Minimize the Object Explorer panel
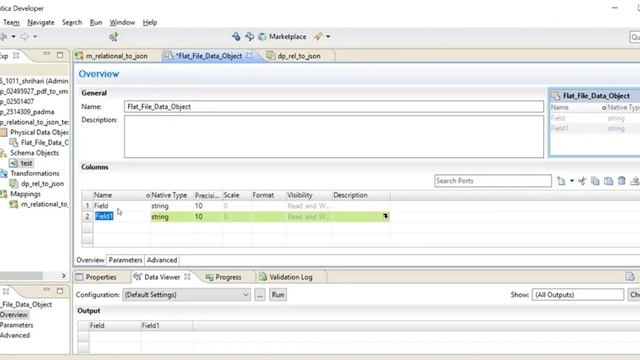Viewport: 640px width, 360px height. (47, 54)
